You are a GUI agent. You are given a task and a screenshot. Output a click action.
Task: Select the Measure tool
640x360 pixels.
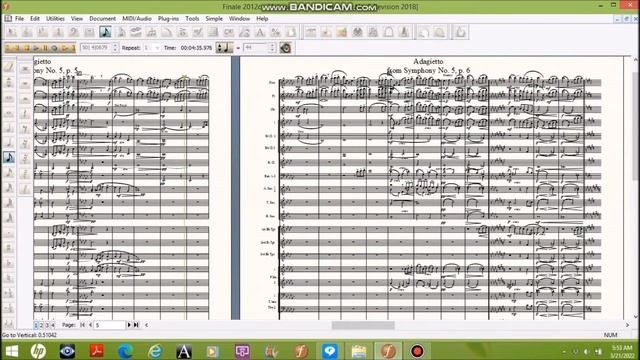coord(89,32)
